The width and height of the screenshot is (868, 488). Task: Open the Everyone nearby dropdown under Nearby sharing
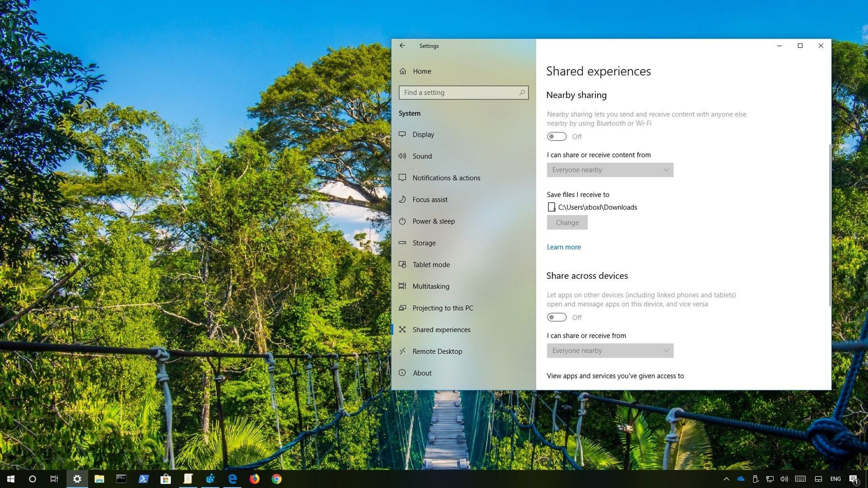tap(610, 169)
